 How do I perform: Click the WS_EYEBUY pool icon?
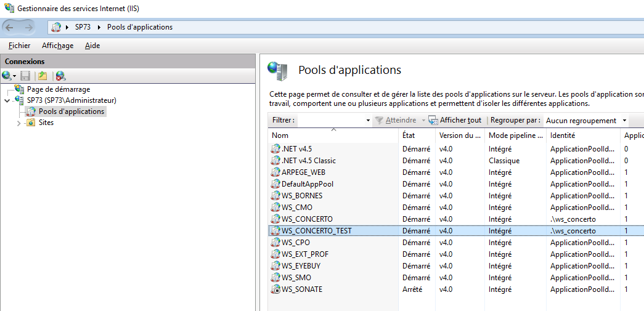[x=275, y=266]
